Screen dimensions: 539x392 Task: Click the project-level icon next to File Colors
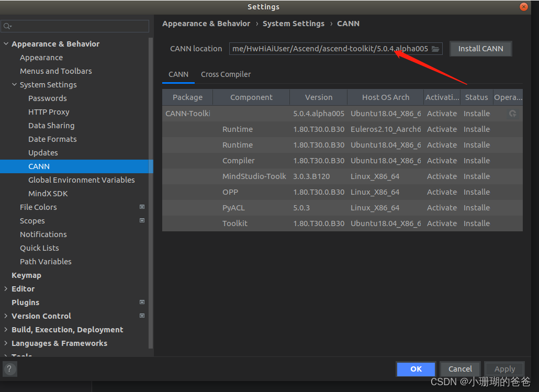pyautogui.click(x=142, y=207)
